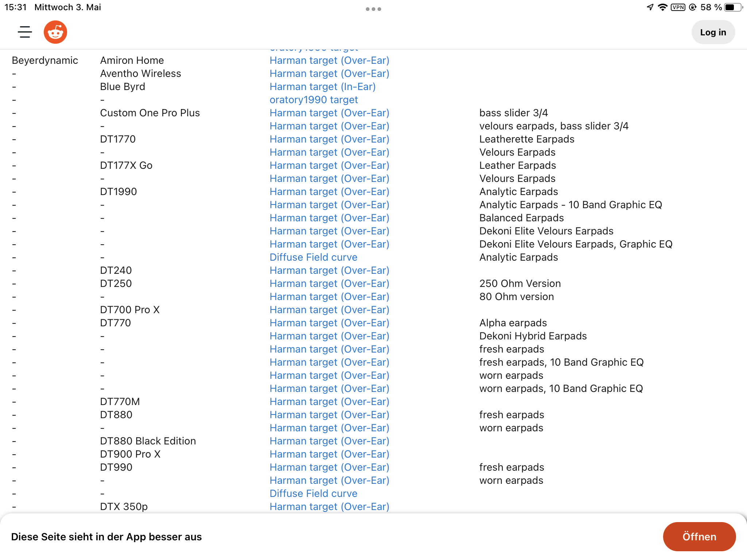
Task: Open oratory1990 target link under Blue Byrd
Action: pos(314,100)
